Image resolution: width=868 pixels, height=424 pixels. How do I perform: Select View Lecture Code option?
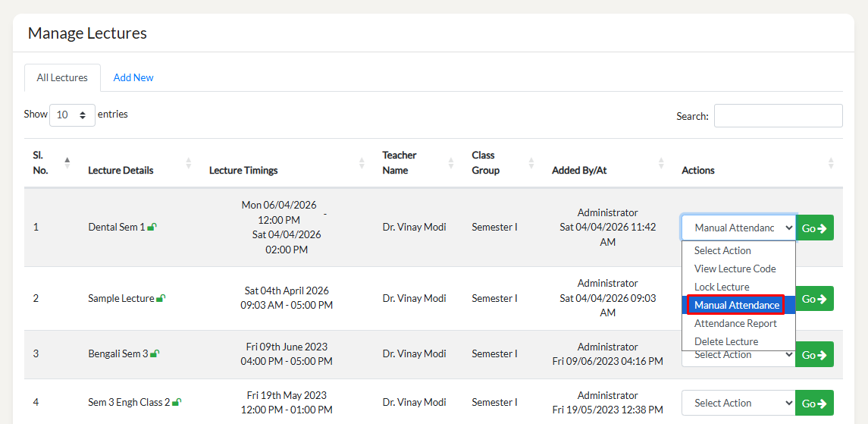click(x=735, y=269)
